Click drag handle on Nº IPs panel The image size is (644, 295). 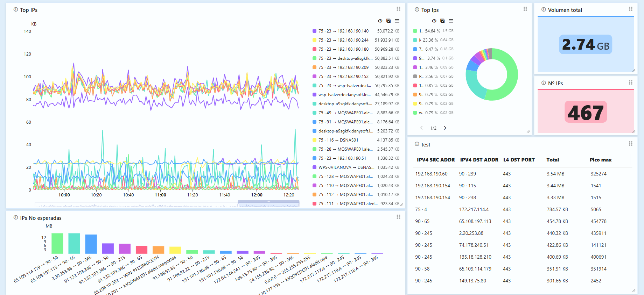pos(630,82)
